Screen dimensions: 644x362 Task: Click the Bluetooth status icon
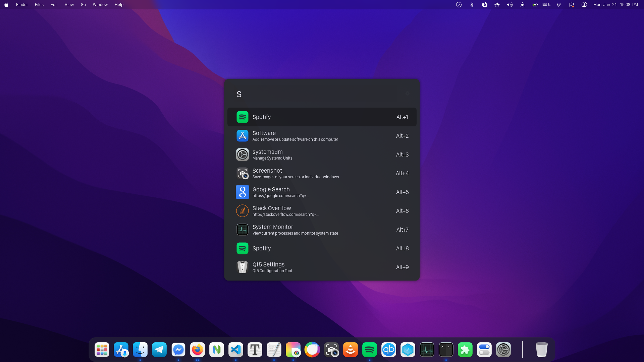(x=472, y=5)
